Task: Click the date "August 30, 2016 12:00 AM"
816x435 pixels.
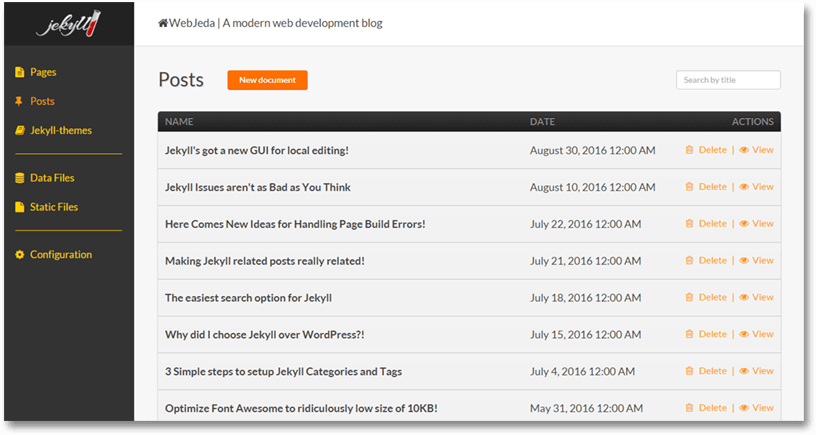Action: click(x=593, y=150)
